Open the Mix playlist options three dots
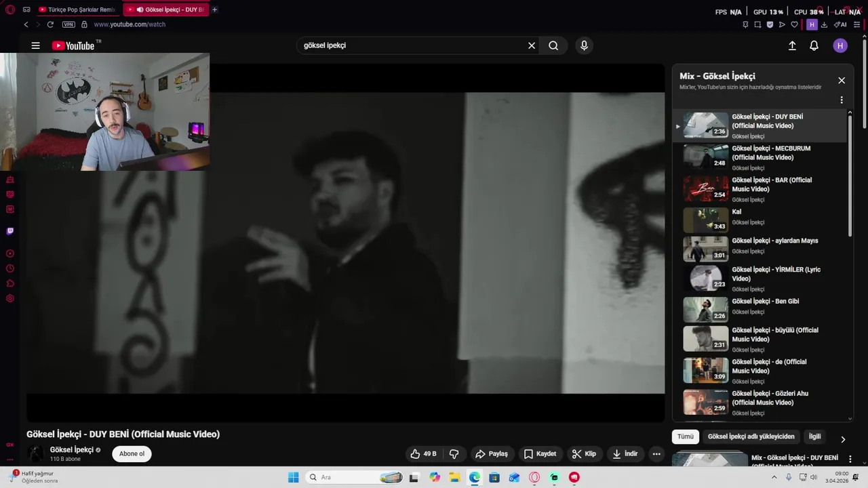This screenshot has width=868, height=488. click(842, 100)
